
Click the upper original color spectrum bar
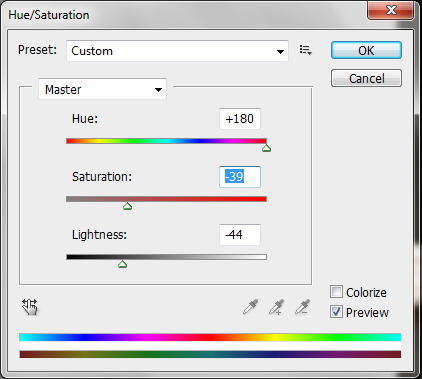pos(210,337)
